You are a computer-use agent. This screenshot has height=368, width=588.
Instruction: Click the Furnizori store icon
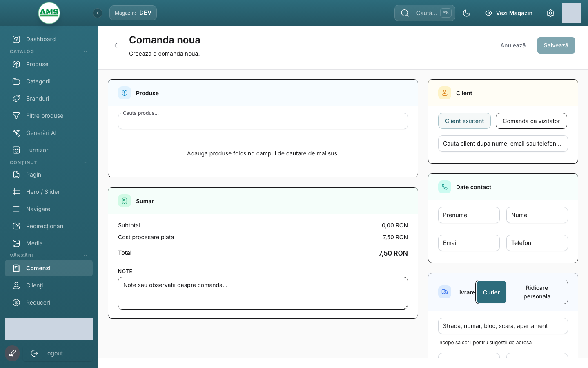[16, 150]
